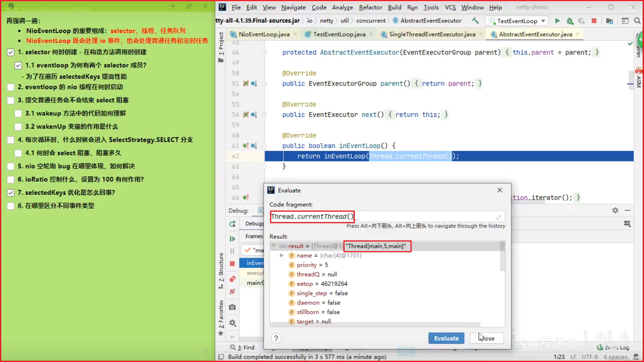Pause program icon in Debug sidebar

point(232,251)
